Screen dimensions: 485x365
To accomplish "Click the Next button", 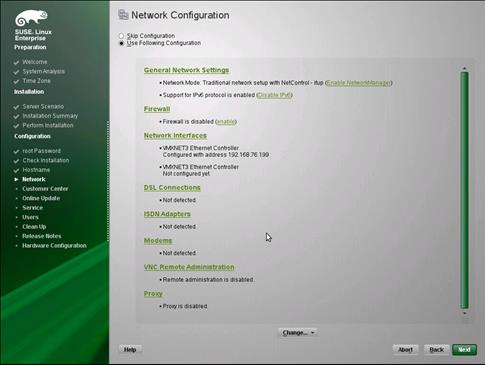I will point(464,350).
